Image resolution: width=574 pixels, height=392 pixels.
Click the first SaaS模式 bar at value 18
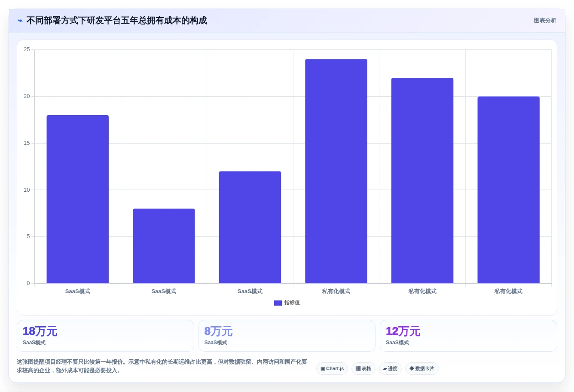[x=78, y=199]
